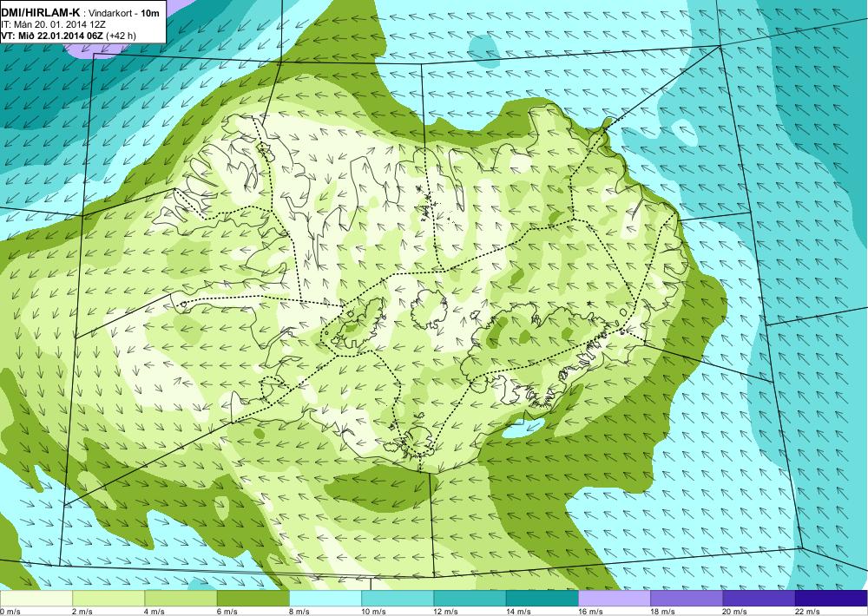Select the "12 m/s" legend label

pyautogui.click(x=446, y=612)
